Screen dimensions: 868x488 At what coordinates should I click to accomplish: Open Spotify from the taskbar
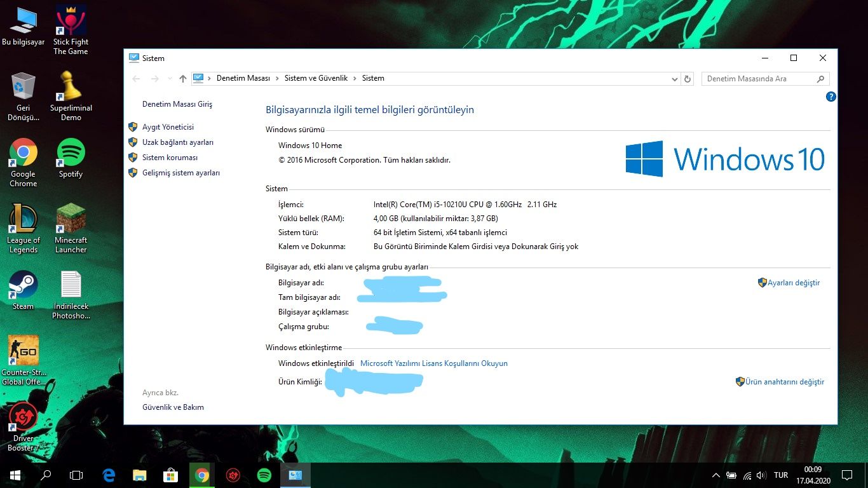click(x=264, y=475)
